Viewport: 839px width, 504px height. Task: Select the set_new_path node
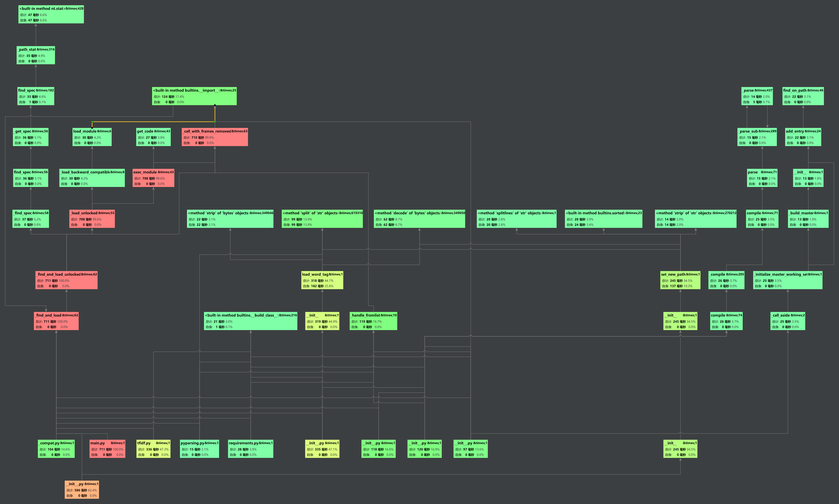680,280
